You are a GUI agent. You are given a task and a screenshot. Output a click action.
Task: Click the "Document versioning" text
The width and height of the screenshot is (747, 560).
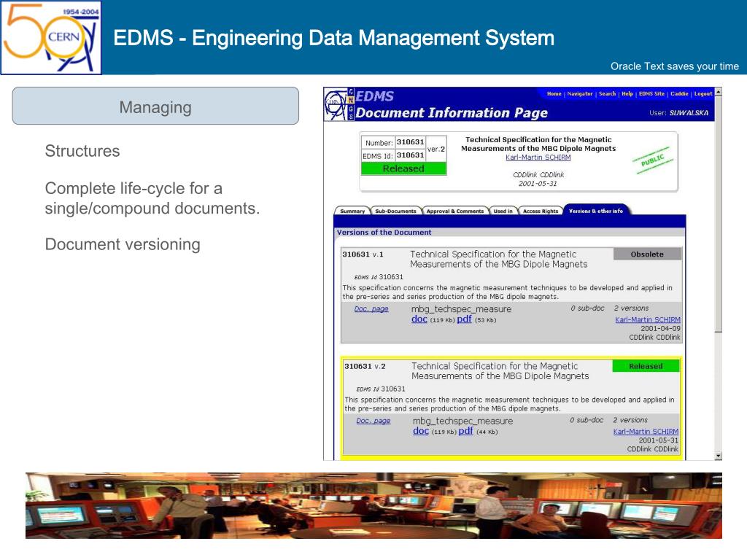123,244
